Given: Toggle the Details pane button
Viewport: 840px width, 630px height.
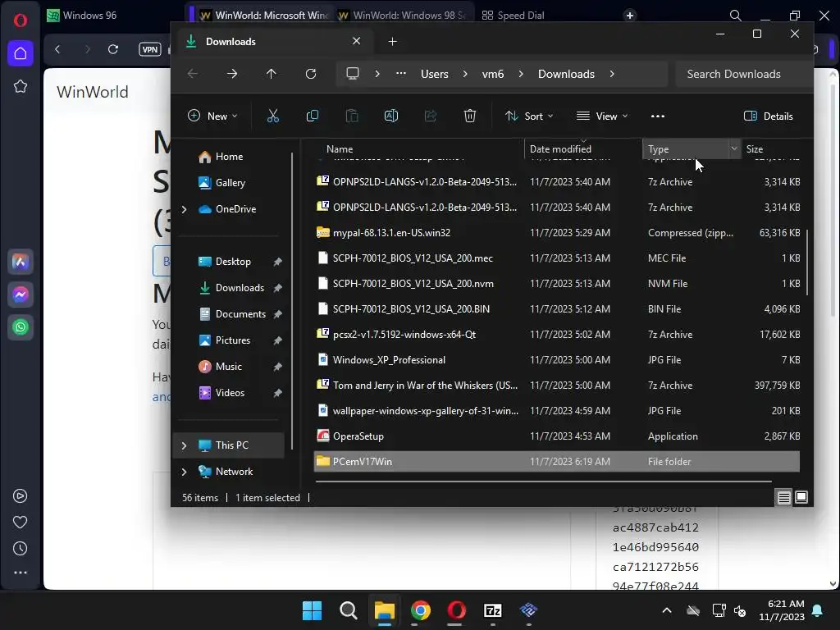Looking at the screenshot, I should [768, 116].
